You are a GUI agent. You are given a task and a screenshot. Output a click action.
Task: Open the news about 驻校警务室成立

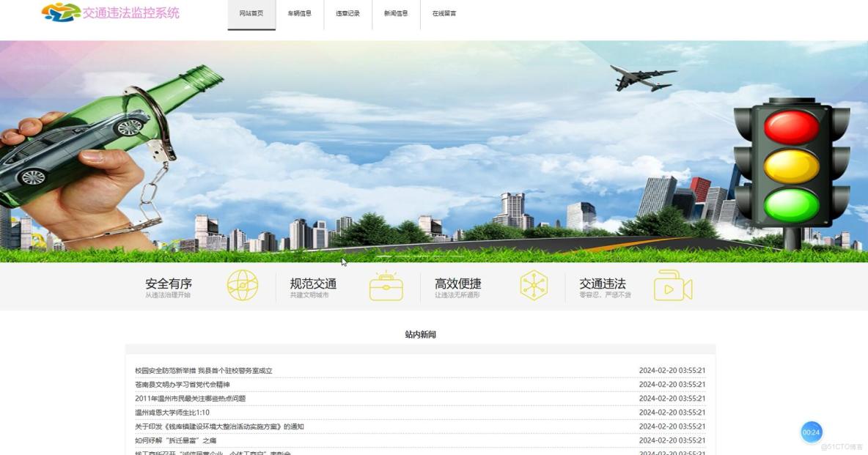pos(203,371)
